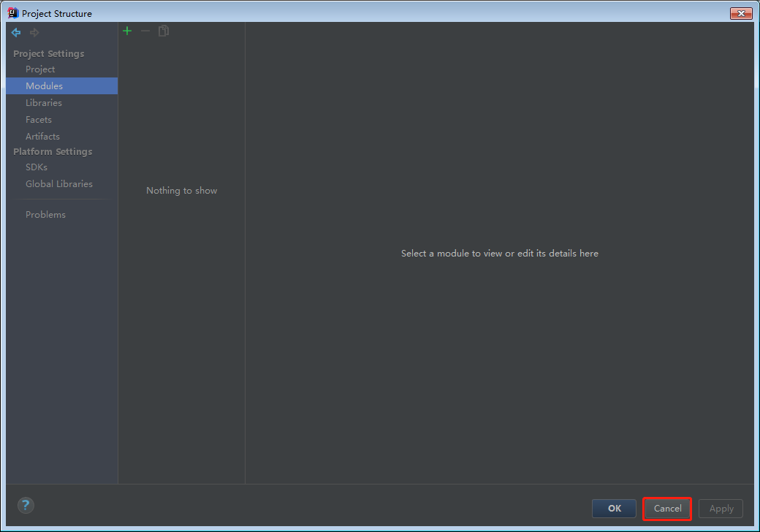Show the Problems section

tap(45, 215)
